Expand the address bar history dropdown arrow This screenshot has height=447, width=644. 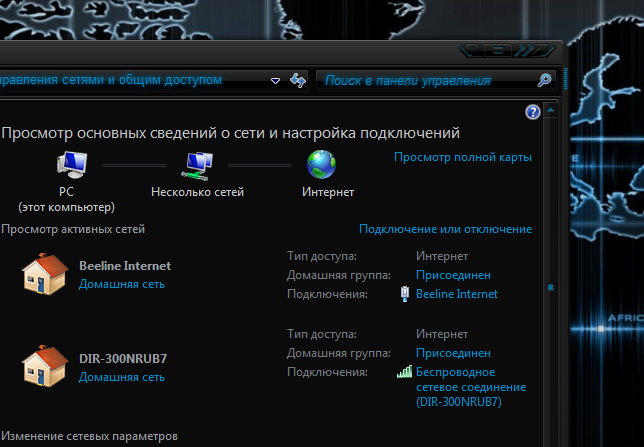point(276,81)
